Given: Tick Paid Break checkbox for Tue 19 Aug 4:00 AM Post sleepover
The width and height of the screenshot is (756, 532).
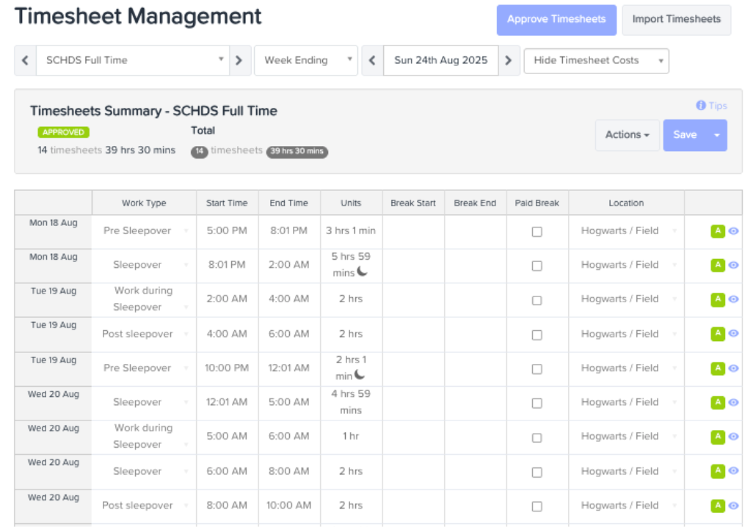Looking at the screenshot, I should coord(537,335).
